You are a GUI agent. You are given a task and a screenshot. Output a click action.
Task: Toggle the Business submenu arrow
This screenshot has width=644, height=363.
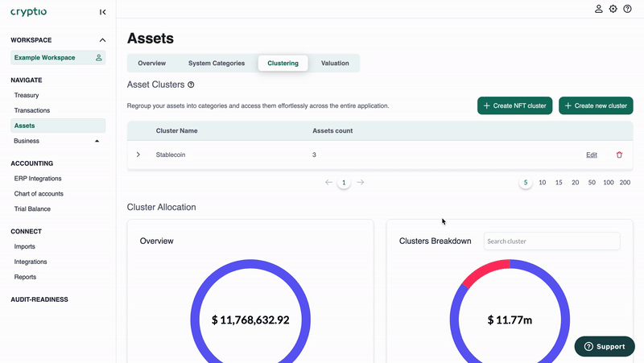pyautogui.click(x=97, y=141)
